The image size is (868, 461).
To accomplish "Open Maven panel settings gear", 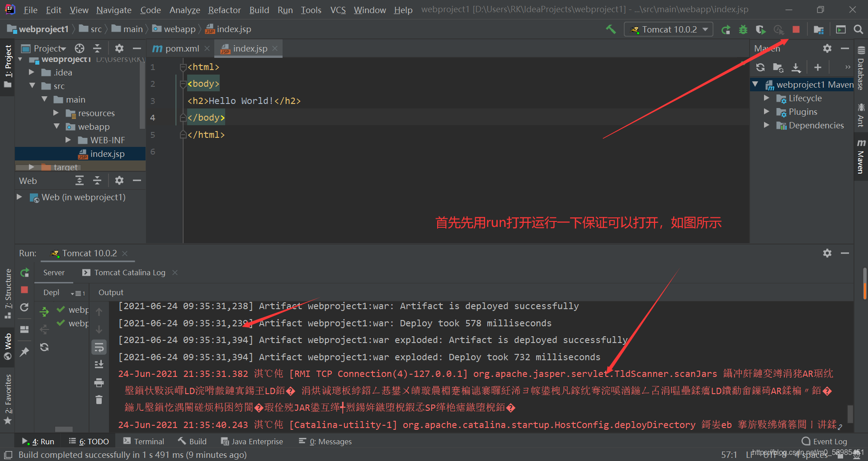I will (827, 48).
